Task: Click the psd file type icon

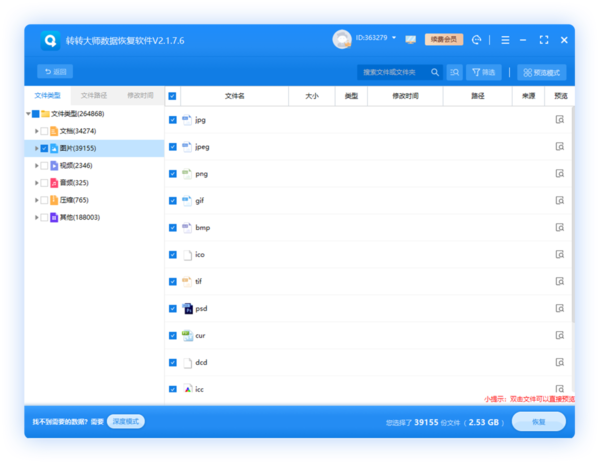Action: pyautogui.click(x=186, y=309)
